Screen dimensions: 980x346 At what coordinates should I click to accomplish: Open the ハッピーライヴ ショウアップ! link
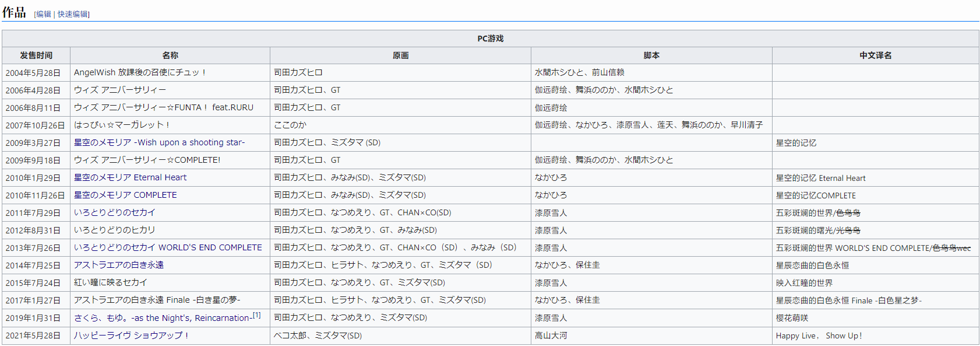tap(131, 335)
